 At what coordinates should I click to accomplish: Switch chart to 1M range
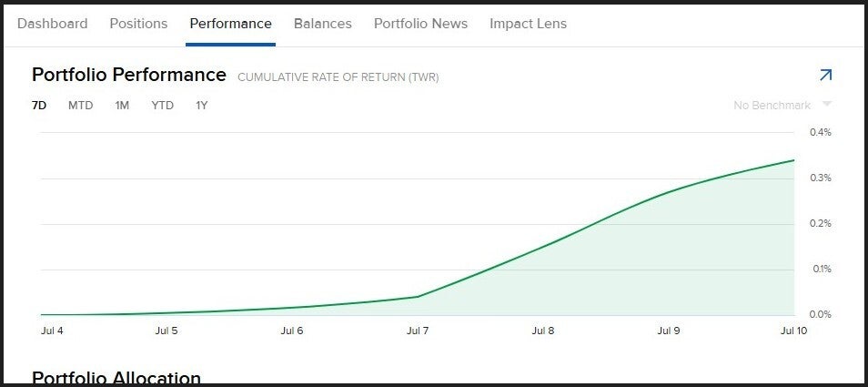122,106
